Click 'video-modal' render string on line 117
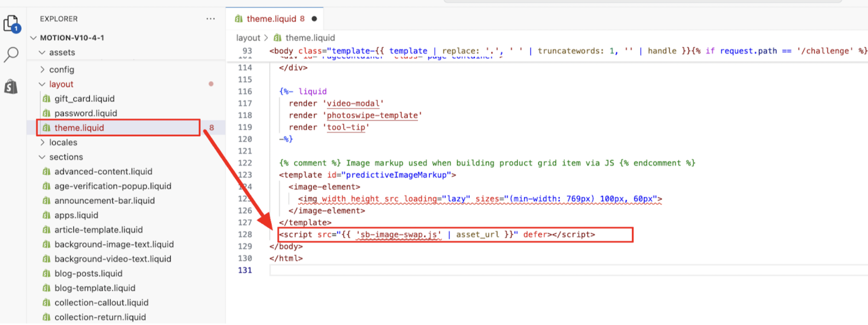Image resolution: width=868 pixels, height=325 pixels. [353, 104]
